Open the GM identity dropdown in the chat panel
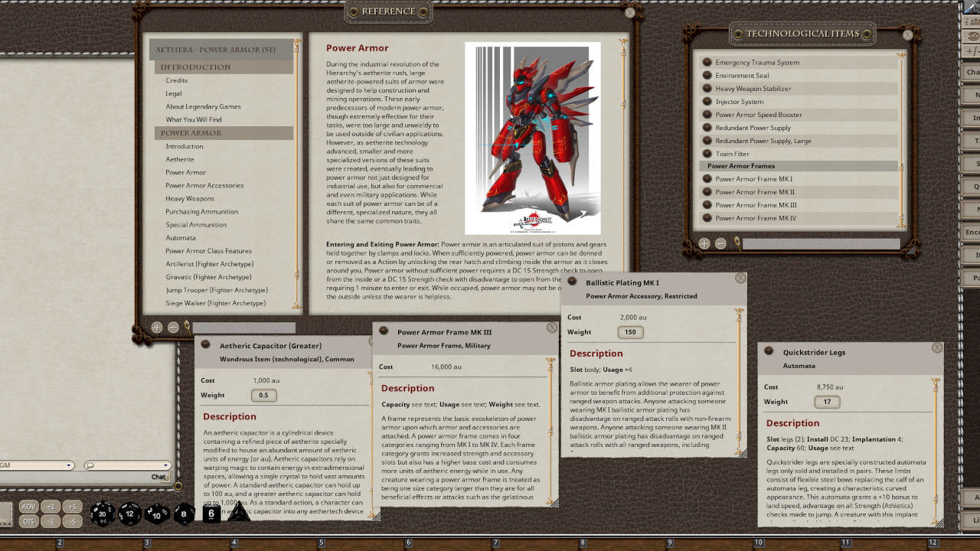 [68, 465]
